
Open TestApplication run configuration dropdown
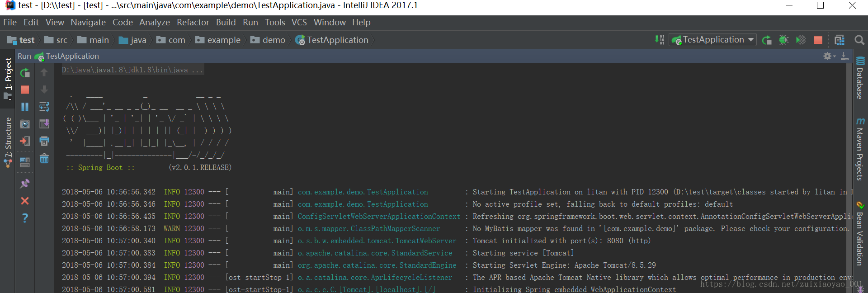tap(712, 40)
